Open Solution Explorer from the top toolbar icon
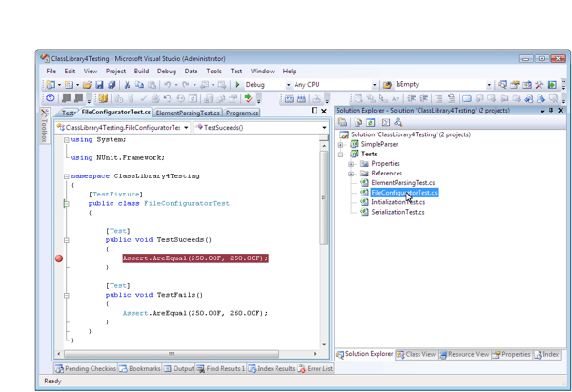This screenshot has width=572, height=392. tap(502, 85)
